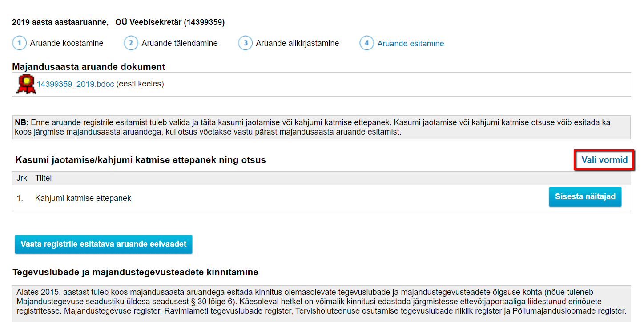This screenshot has height=322, width=644.
Task: Go to Aruande allkirjastamine step
Action: 298,43
